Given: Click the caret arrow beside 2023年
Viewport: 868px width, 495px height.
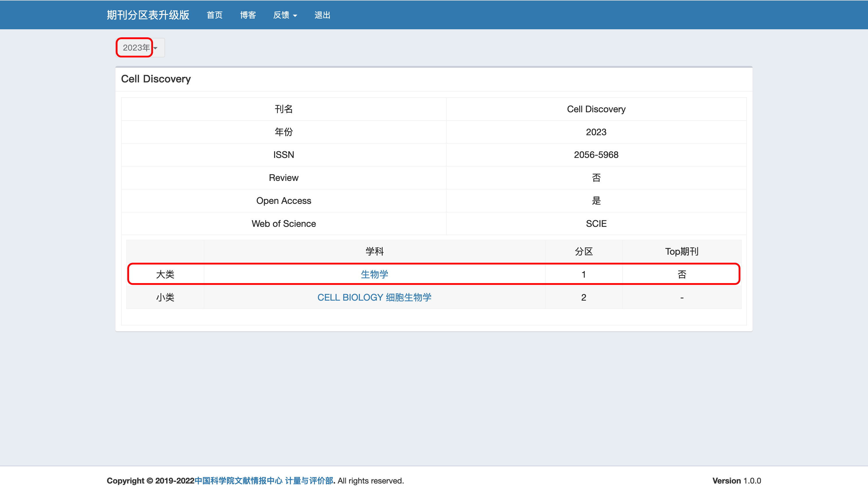Looking at the screenshot, I should pos(156,48).
